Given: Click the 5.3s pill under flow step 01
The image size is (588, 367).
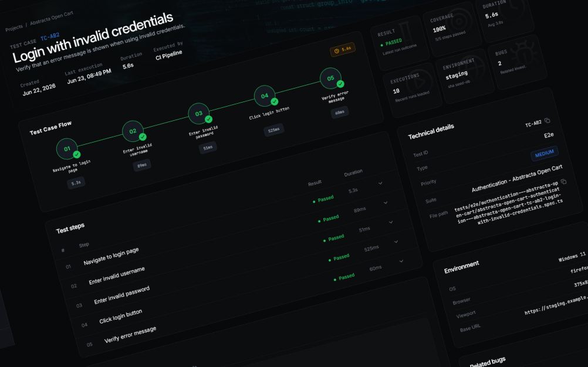Looking at the screenshot, I should 76,183.
